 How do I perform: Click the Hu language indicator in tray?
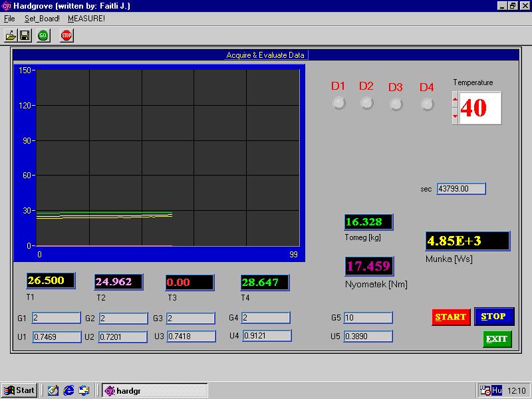497,390
